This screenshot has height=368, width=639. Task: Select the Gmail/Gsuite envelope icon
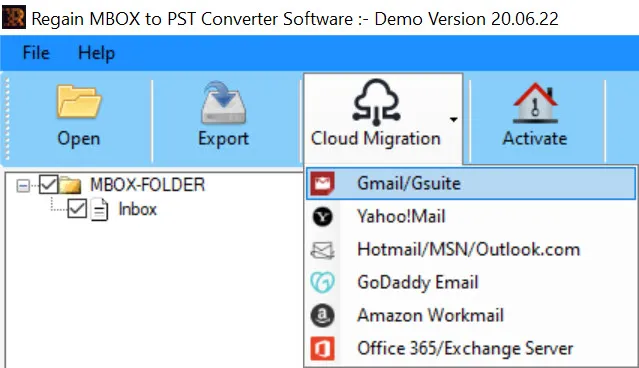pyautogui.click(x=322, y=183)
